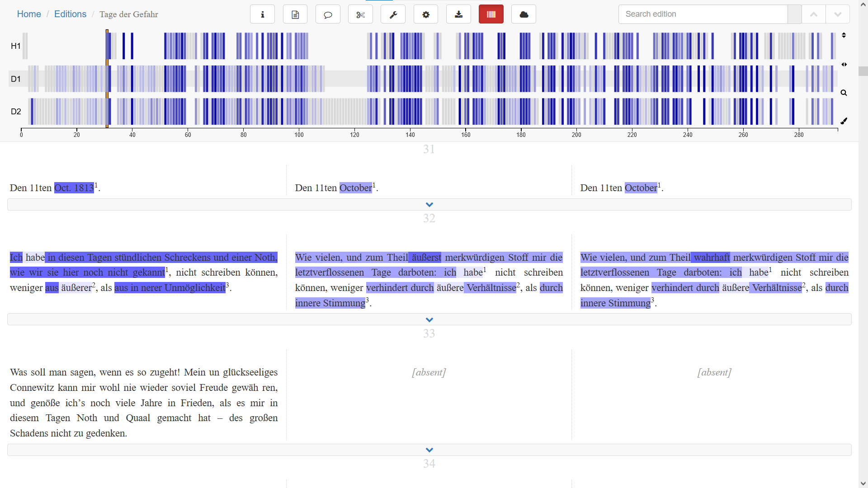Expand the chevron bar below paragraph 31

(429, 205)
